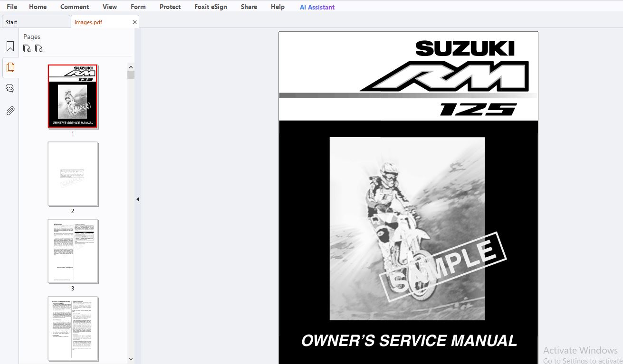Switch to the Home ribbon tab
The width and height of the screenshot is (623, 364).
[38, 7]
